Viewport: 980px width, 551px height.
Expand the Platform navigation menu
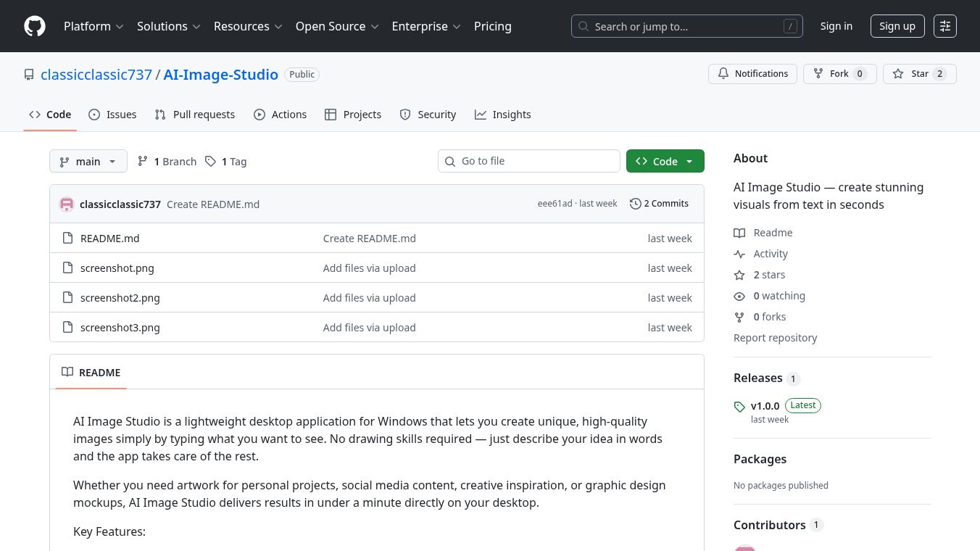(x=94, y=26)
